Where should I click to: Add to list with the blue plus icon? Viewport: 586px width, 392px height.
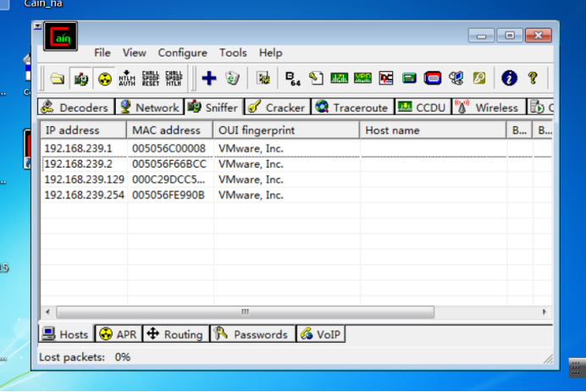[x=209, y=79]
